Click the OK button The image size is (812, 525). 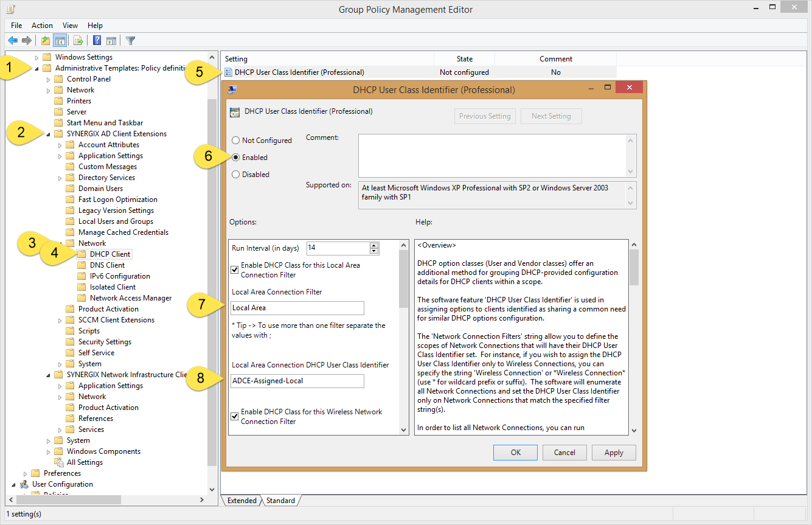click(x=515, y=453)
